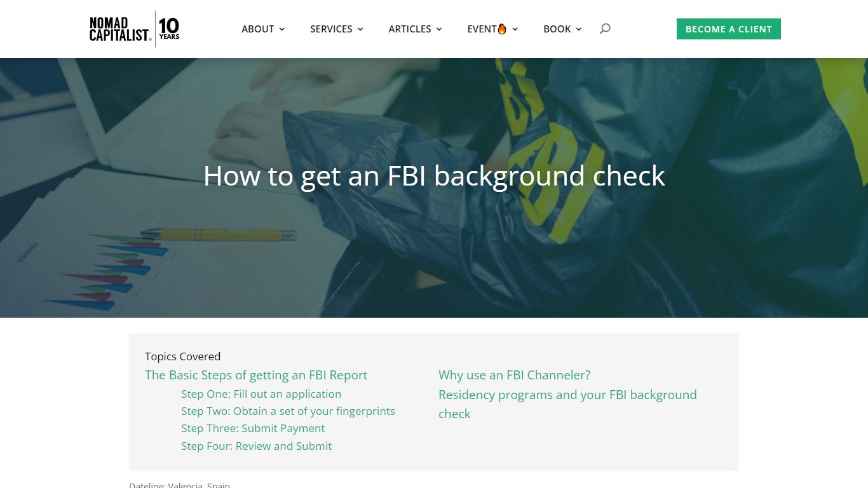This screenshot has width=868, height=488.
Task: Click the Become a Client button
Action: (x=729, y=29)
